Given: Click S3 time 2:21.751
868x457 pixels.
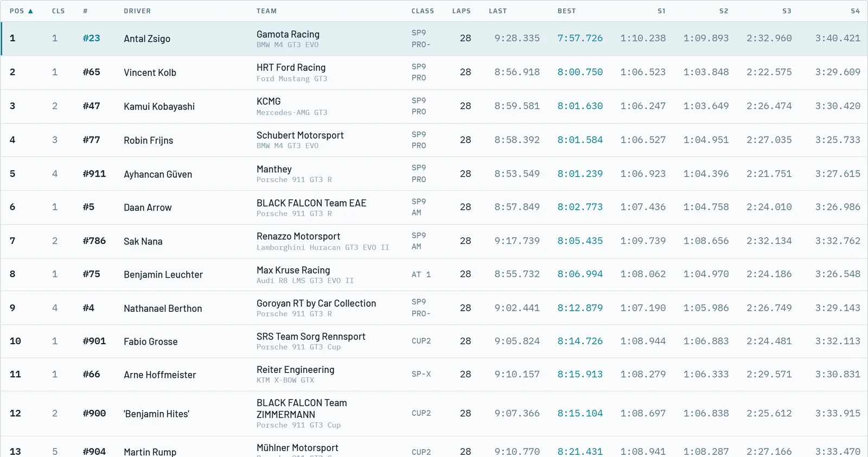Looking at the screenshot, I should tap(769, 173).
